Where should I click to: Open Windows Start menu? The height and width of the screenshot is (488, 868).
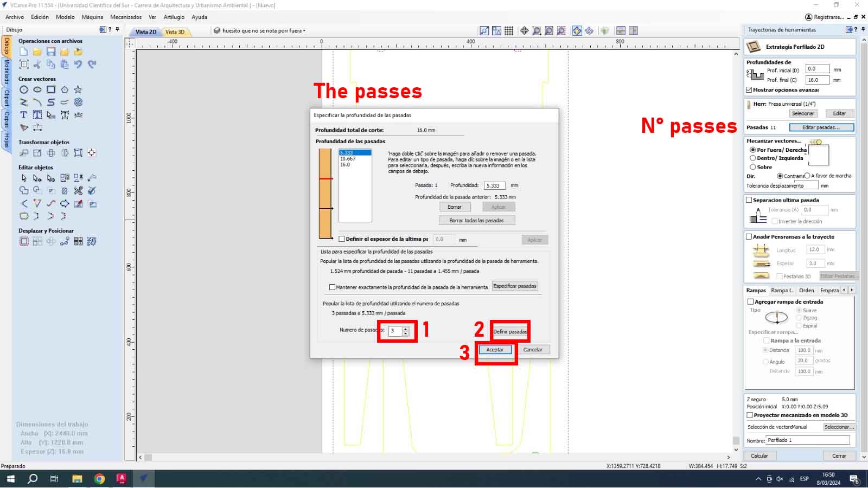point(10,479)
